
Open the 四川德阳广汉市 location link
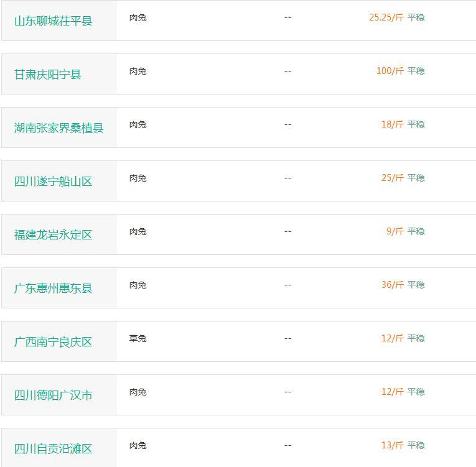tap(53, 395)
